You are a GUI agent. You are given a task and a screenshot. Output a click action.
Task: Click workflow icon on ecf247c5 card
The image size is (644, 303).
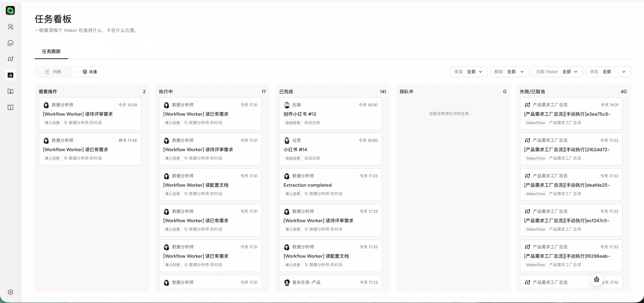[x=527, y=211]
